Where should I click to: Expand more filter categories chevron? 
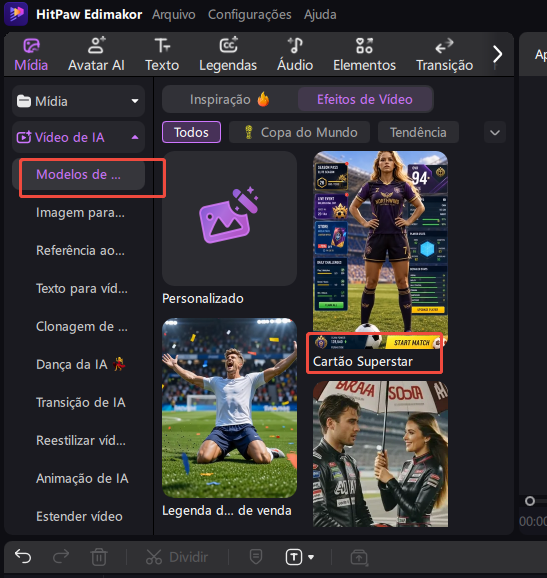(x=495, y=132)
